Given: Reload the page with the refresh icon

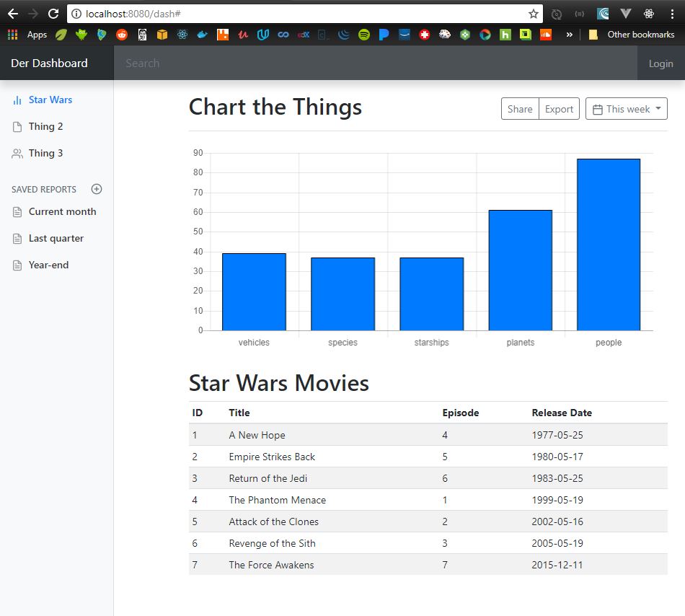Looking at the screenshot, I should tap(53, 14).
